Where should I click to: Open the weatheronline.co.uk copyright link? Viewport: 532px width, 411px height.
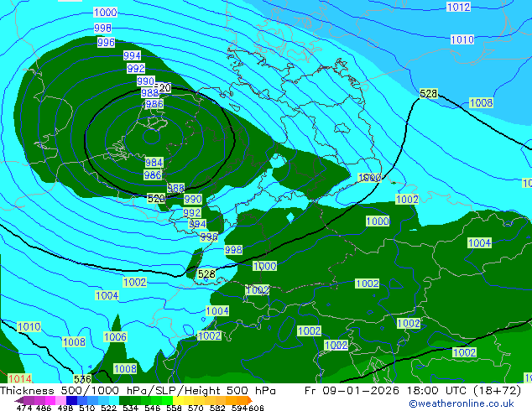point(462,403)
